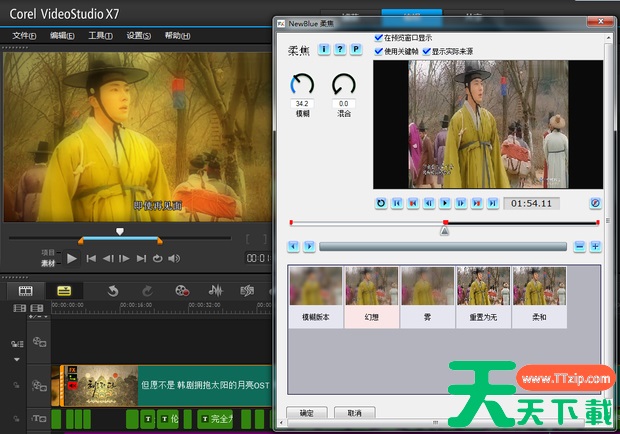Select the 幻想 preset thumbnail
620x434 pixels.
tap(371, 297)
